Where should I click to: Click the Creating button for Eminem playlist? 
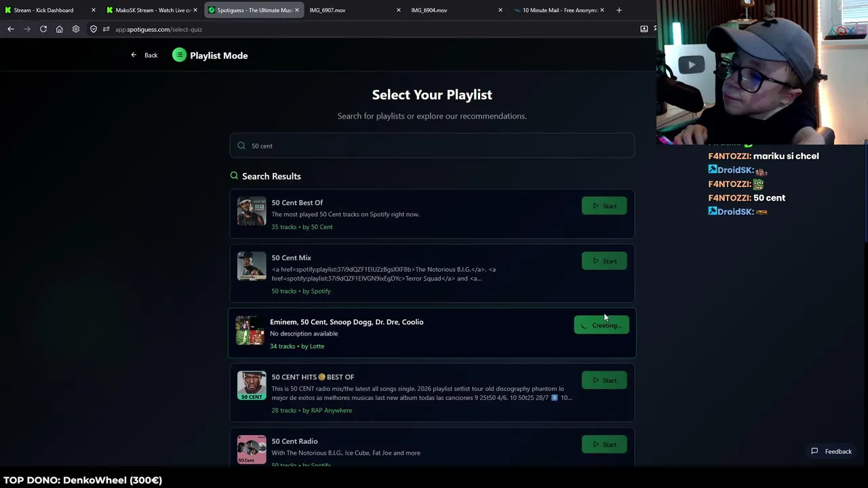coord(601,325)
